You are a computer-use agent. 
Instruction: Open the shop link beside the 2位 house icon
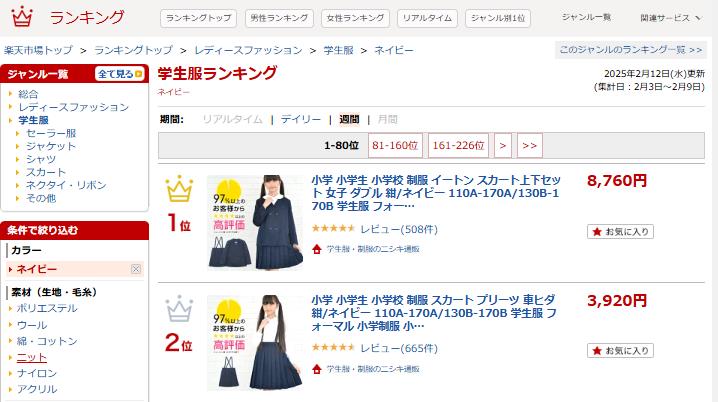(373, 369)
